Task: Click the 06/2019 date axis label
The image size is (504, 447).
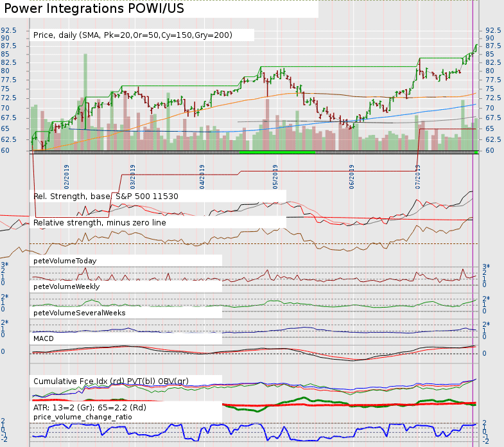Action: [351, 177]
